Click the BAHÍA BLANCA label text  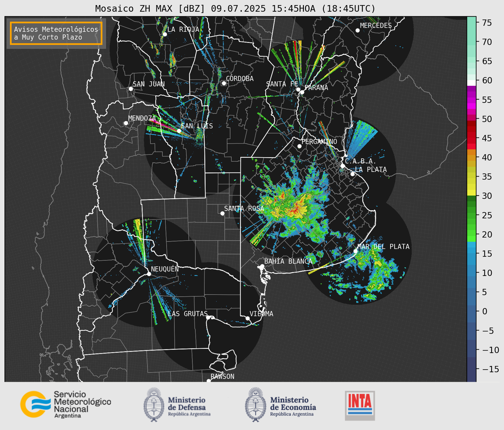tap(288, 261)
